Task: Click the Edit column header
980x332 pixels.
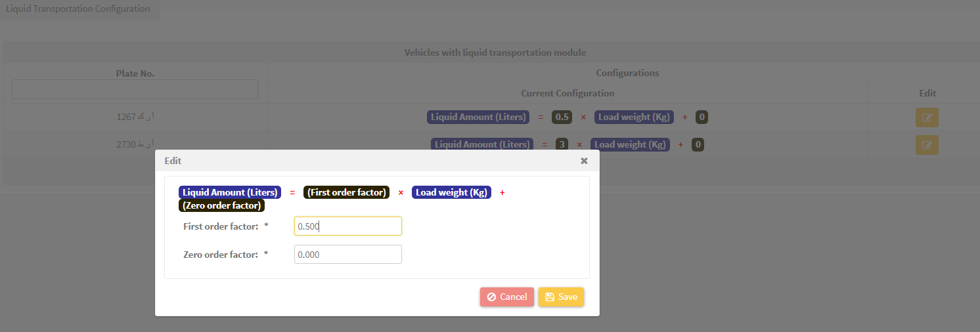Action: 927,93
